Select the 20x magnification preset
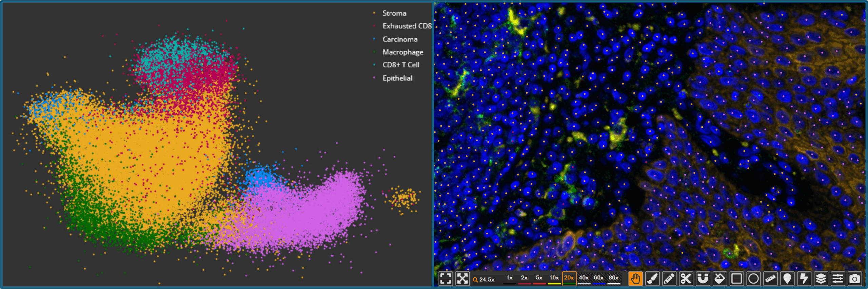Screen dimensions: 868x289 click(569, 278)
